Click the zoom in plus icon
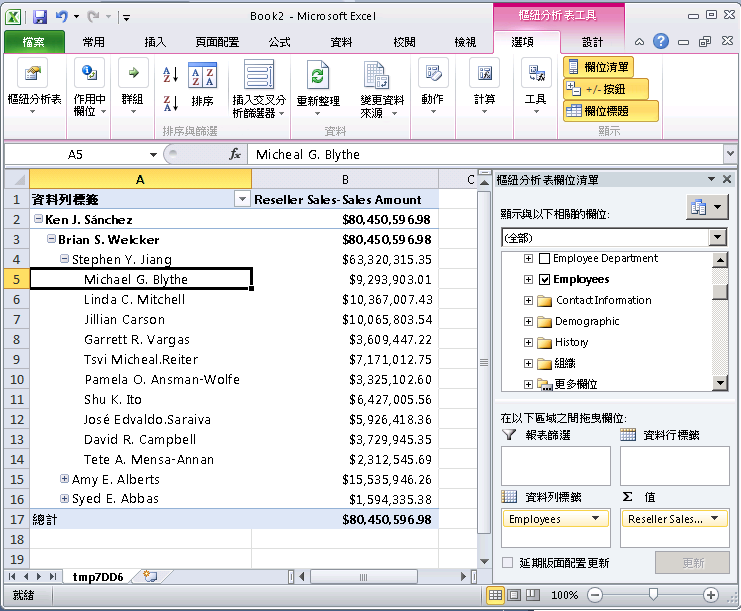This screenshot has width=741, height=611. pos(711,595)
